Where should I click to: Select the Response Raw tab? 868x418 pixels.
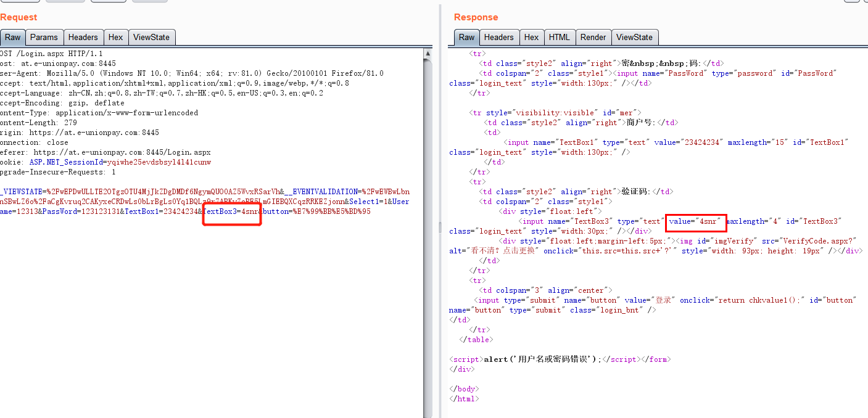coord(466,37)
